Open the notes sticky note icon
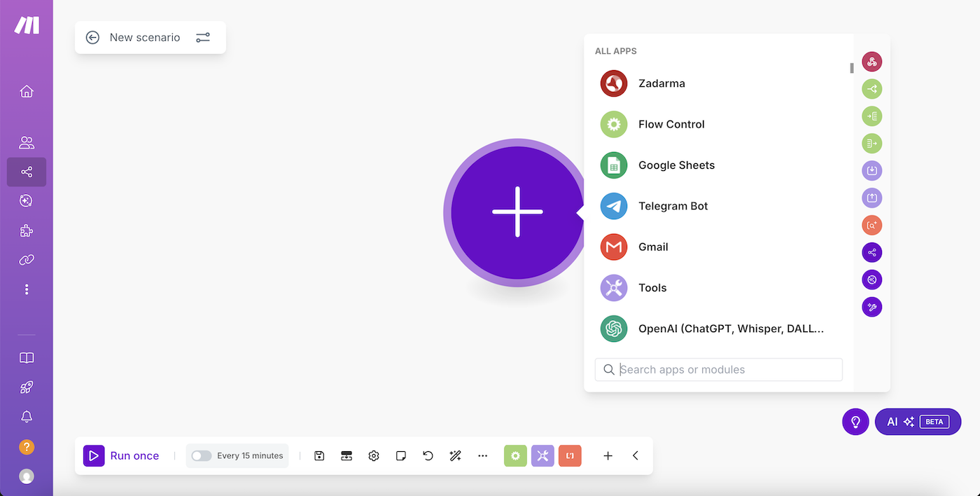The image size is (980, 496). click(x=401, y=456)
